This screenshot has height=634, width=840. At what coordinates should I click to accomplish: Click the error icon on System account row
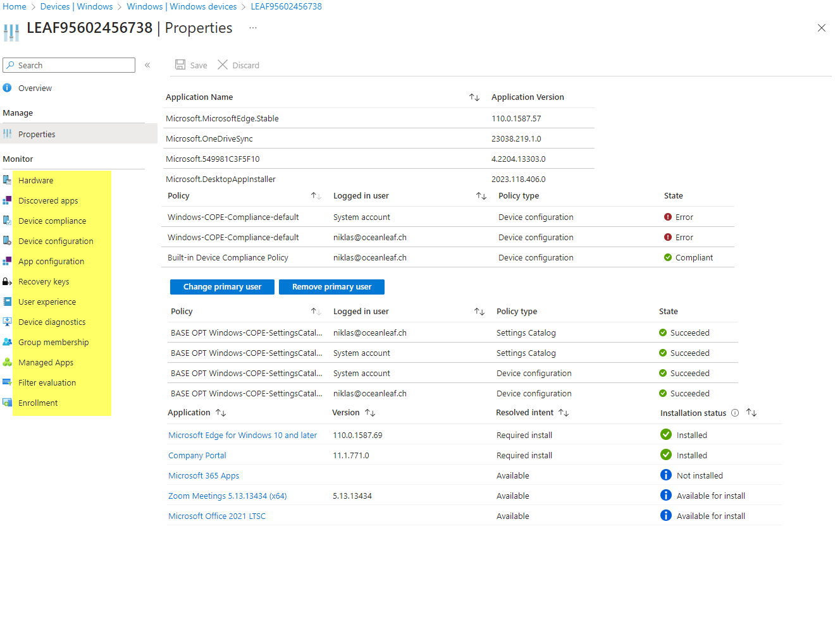[668, 217]
